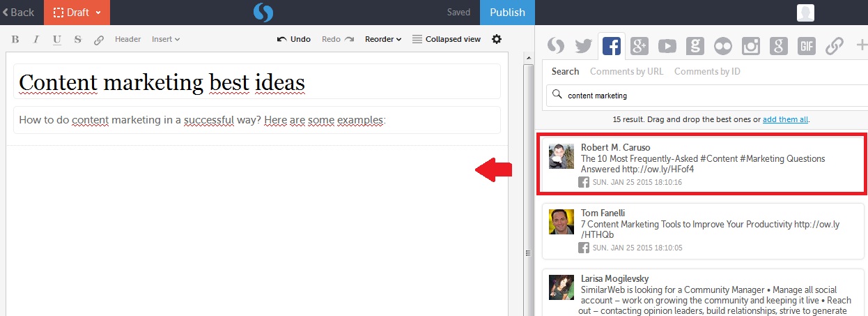Select the Facebook source tab
Screen dimensions: 868x316
[x=611, y=46]
